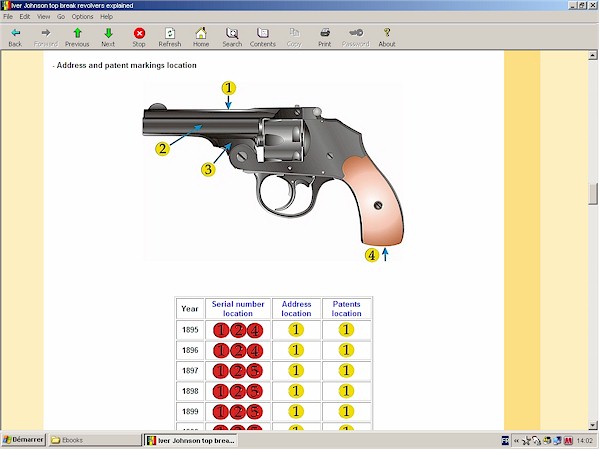Open the Help menu
Screen dimensions: 600x450
106,16
